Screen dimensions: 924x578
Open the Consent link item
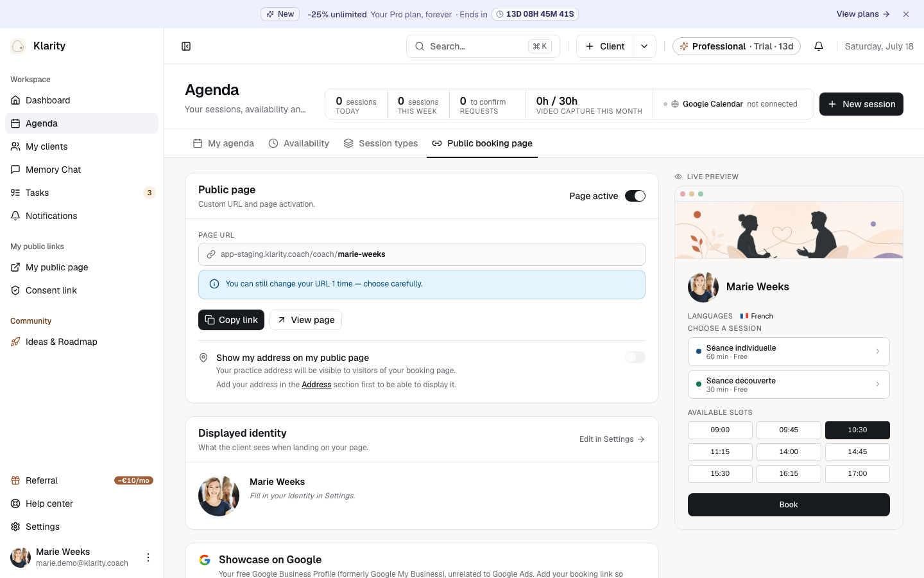[x=81, y=290]
